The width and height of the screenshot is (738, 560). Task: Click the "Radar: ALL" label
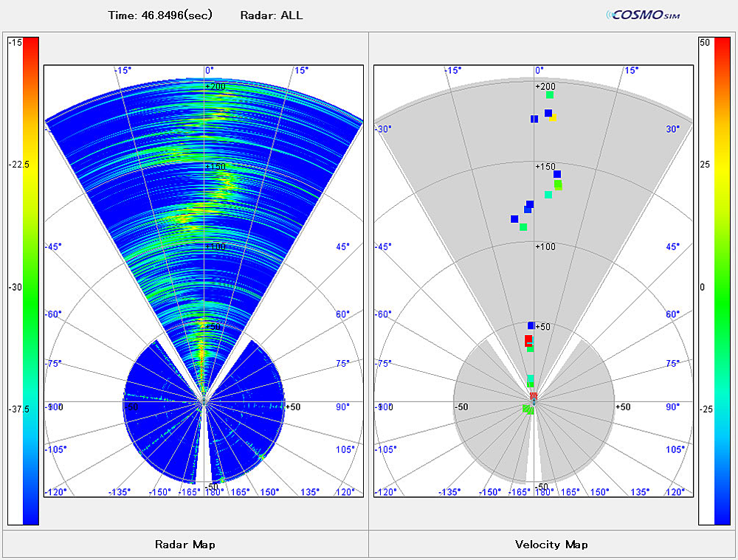click(272, 15)
